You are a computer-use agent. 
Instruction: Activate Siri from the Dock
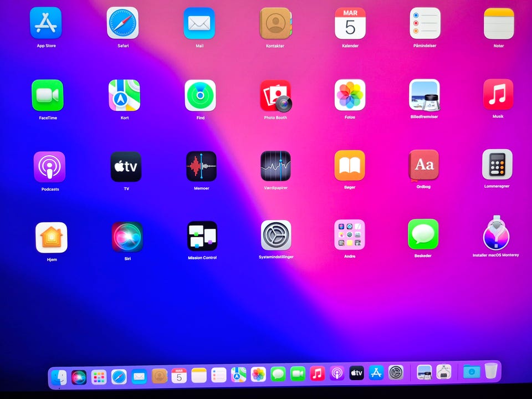pos(79,377)
